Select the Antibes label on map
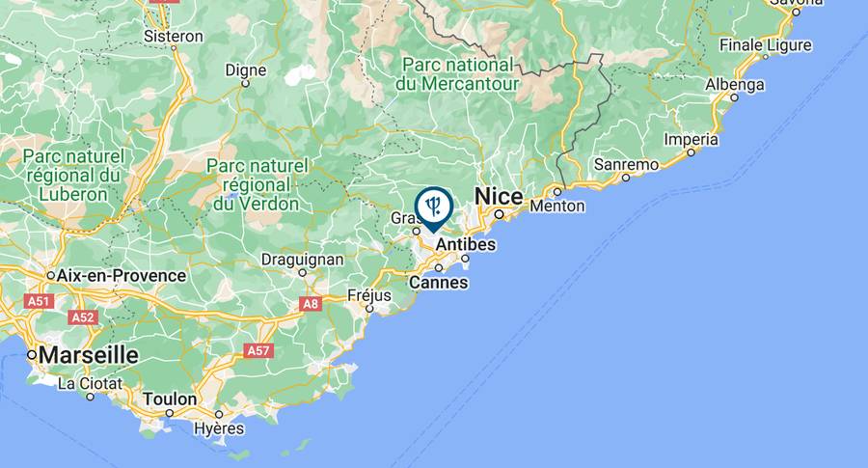 tap(466, 244)
